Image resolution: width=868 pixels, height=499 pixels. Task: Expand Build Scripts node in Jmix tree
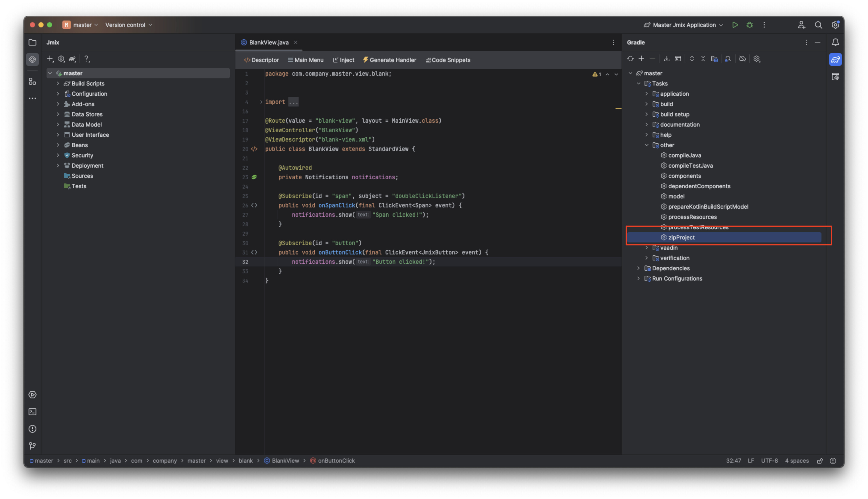(x=58, y=83)
